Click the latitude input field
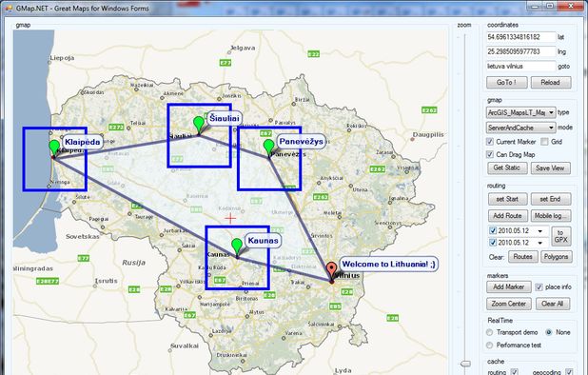The image size is (588, 375). point(520,37)
